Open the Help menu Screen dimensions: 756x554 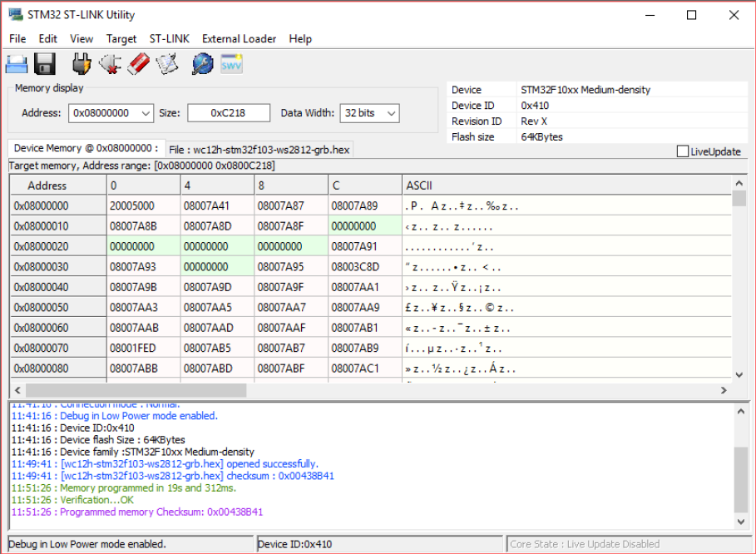[x=300, y=38]
